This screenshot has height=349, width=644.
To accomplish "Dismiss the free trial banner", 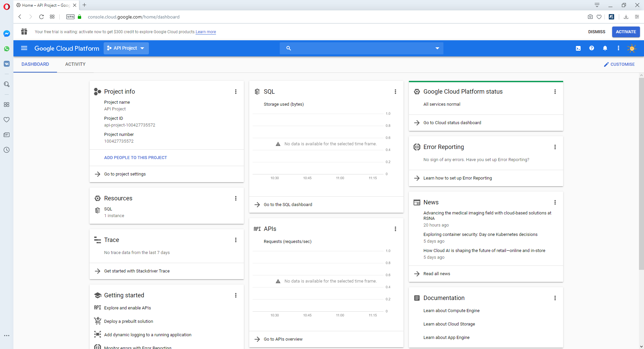I will coord(597,32).
